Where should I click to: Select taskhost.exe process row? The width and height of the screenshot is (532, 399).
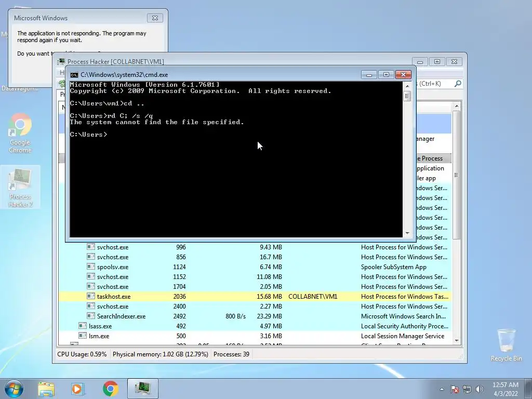[255, 296]
